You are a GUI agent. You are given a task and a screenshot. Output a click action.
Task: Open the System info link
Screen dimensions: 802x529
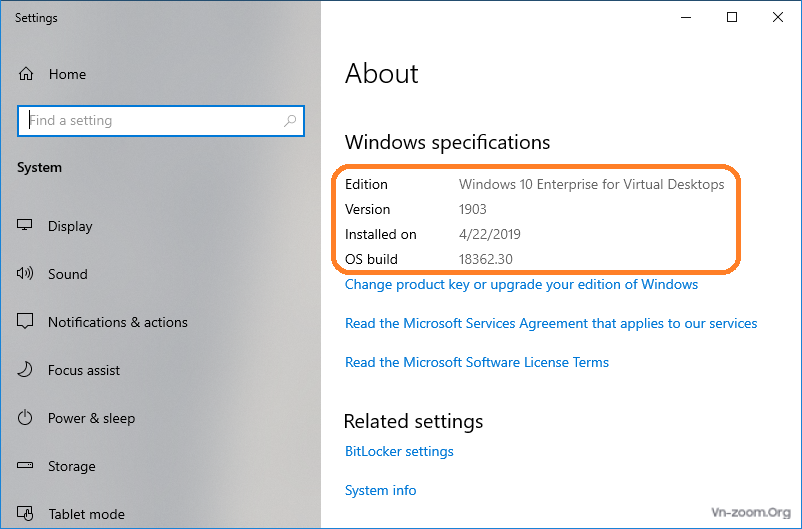(x=381, y=490)
